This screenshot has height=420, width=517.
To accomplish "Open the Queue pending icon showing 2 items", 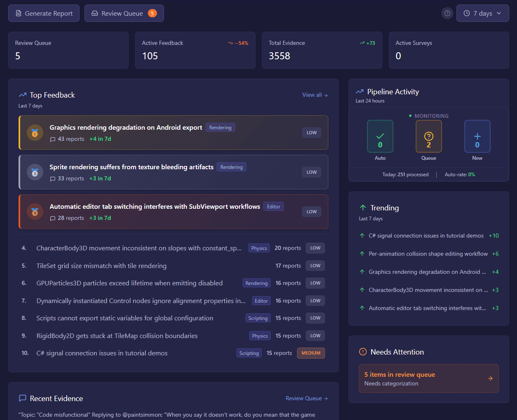I will (x=428, y=136).
